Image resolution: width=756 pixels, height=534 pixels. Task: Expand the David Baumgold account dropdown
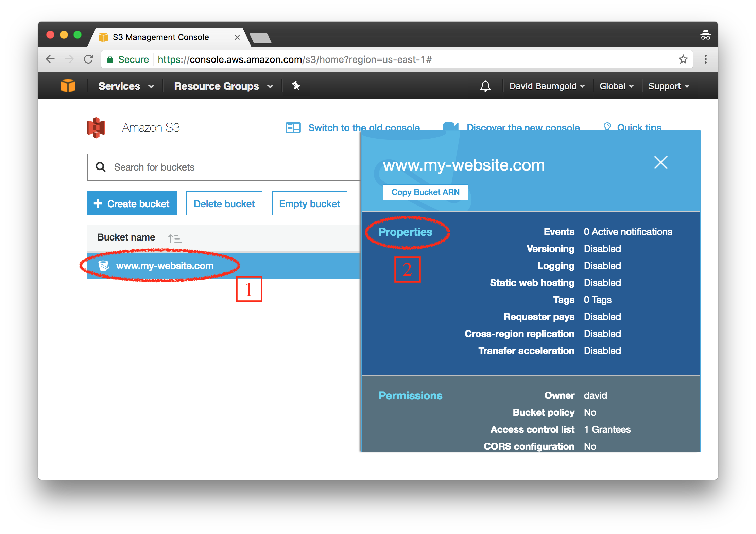tap(546, 86)
